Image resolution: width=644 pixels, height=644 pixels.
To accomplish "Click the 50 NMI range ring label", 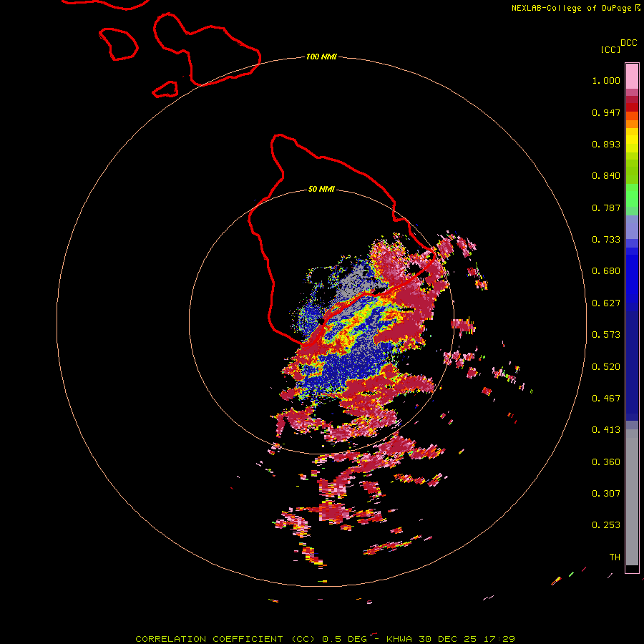I will tap(321, 189).
